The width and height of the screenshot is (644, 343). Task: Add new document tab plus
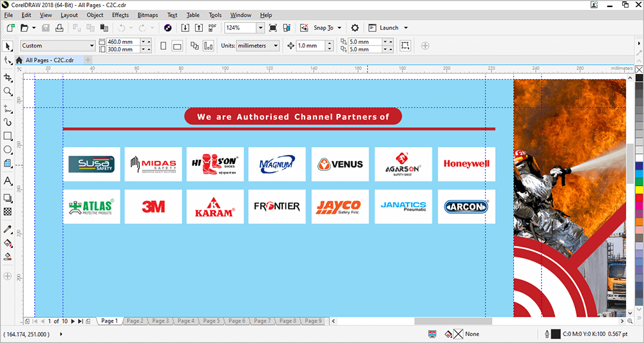click(88, 60)
